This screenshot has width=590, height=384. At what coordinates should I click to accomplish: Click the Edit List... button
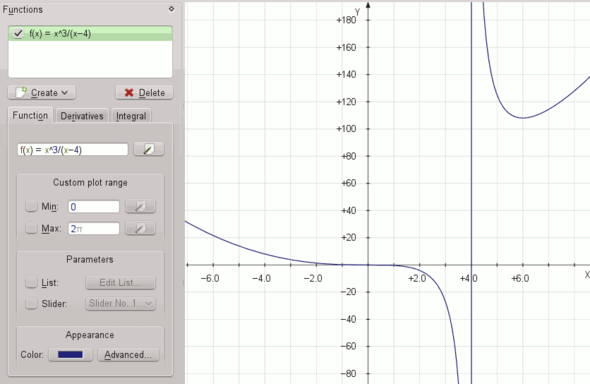[120, 282]
